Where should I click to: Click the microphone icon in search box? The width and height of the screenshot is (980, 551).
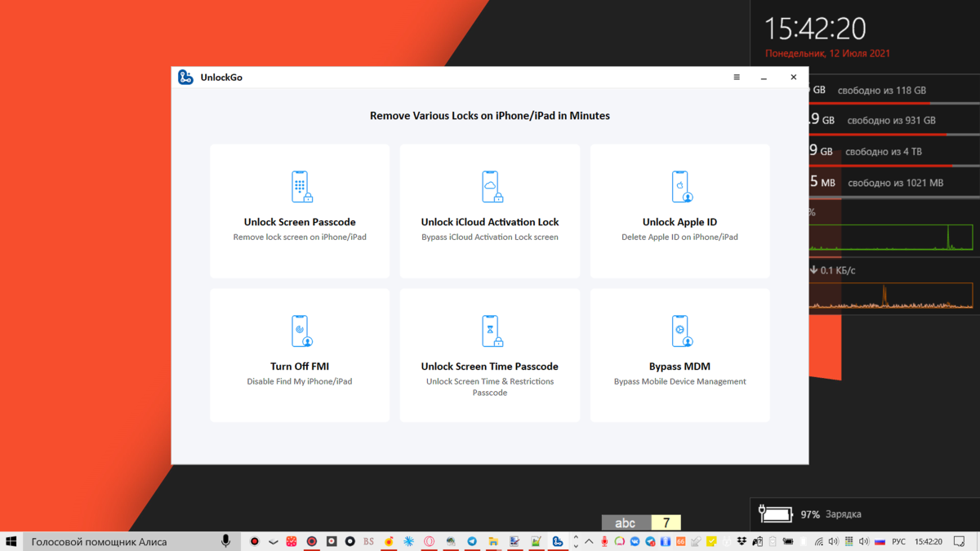pos(225,541)
